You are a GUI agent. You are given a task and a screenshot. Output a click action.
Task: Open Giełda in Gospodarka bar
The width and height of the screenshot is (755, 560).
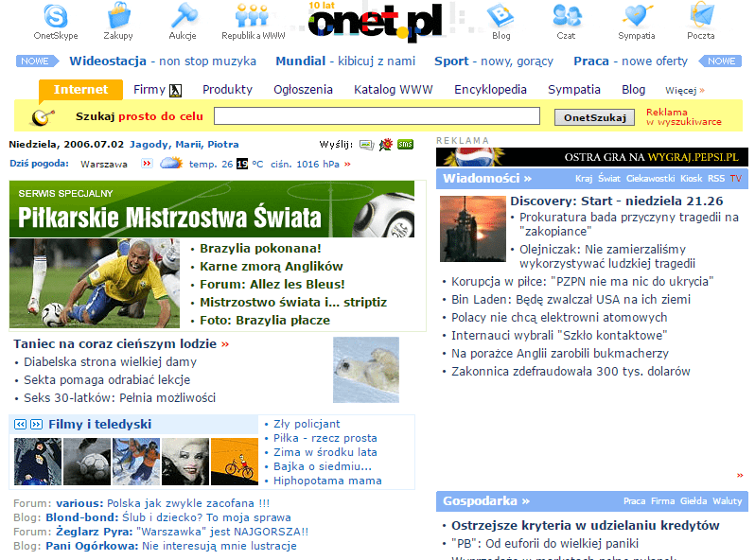694,501
